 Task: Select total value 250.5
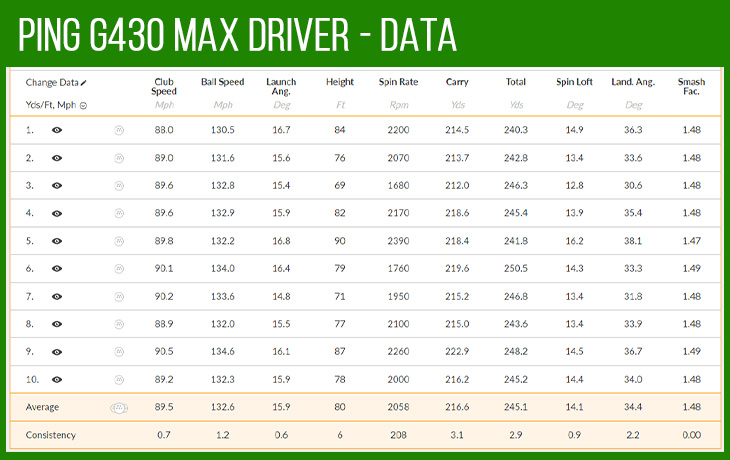click(516, 268)
